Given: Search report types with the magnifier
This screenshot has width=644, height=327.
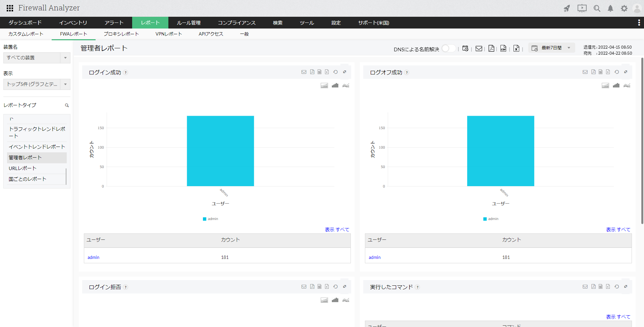Looking at the screenshot, I should (x=67, y=105).
